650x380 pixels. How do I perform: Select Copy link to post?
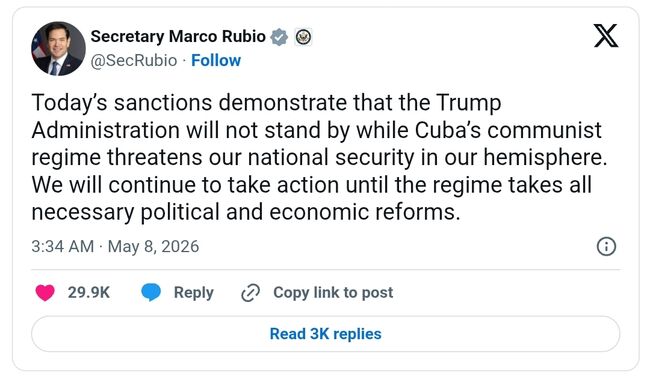(333, 293)
